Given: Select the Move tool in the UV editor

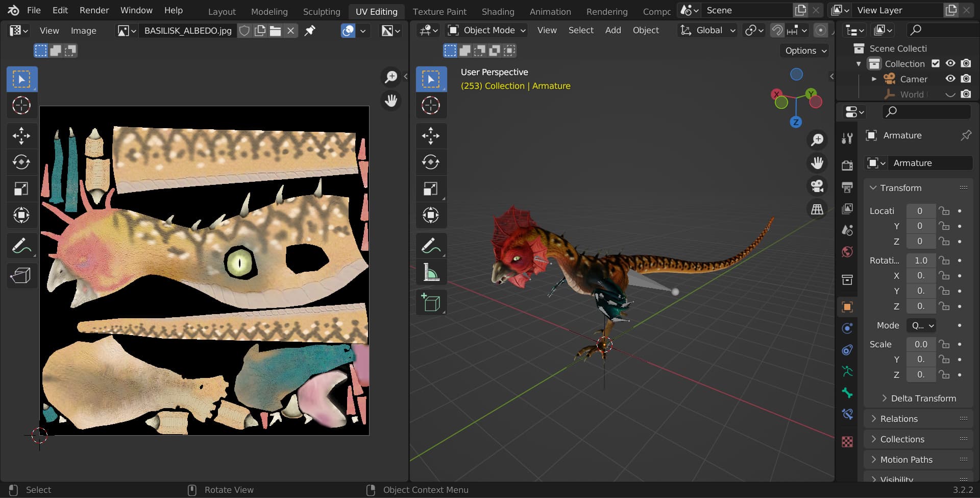Looking at the screenshot, I should click(x=21, y=136).
